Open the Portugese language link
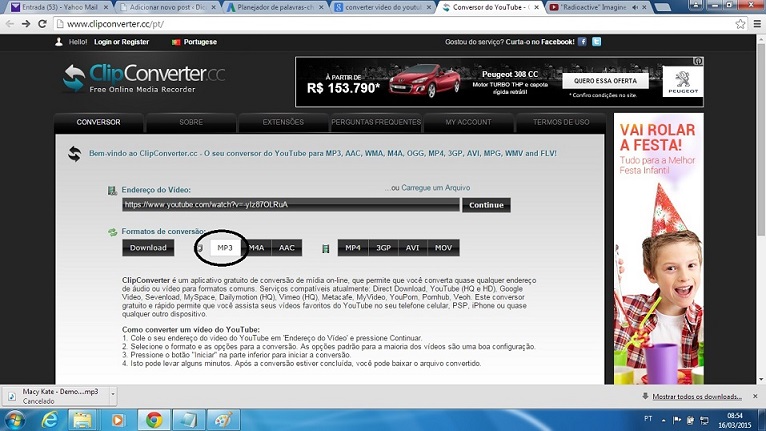This screenshot has height=431, width=766. 200,42
